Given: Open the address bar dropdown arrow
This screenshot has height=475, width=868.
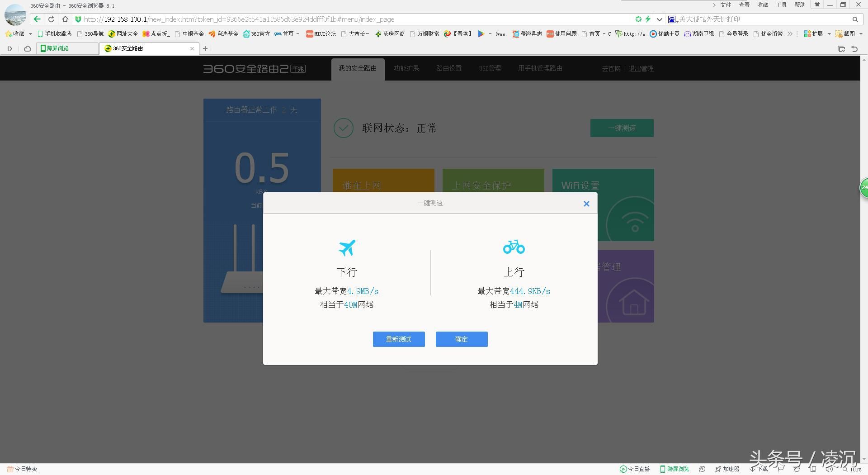Looking at the screenshot, I should point(660,19).
